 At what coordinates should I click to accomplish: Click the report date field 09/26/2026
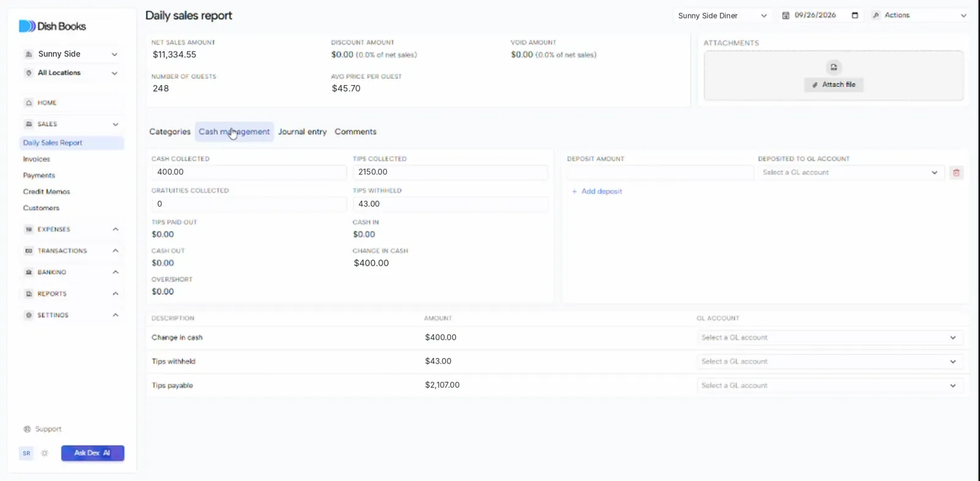pos(815,15)
